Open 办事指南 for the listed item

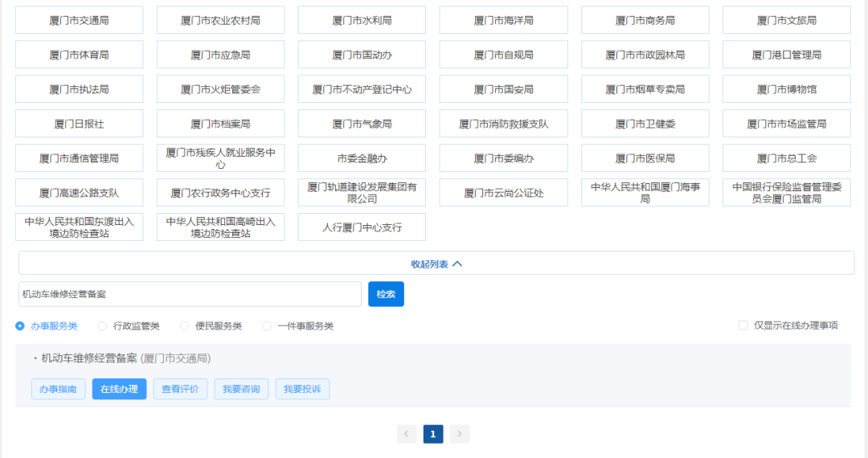coord(58,390)
